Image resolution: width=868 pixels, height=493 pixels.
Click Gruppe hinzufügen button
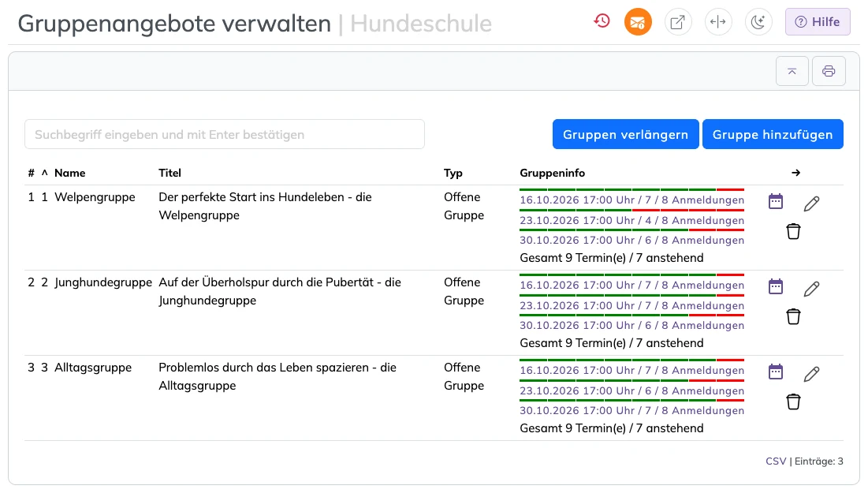(773, 134)
